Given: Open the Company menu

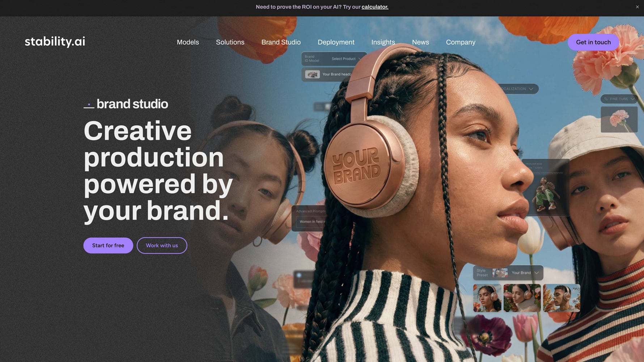Looking at the screenshot, I should point(461,42).
